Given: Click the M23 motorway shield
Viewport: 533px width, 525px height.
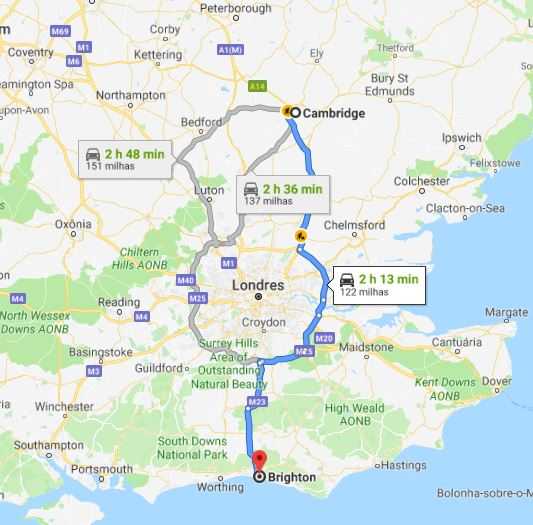Looking at the screenshot, I should 257,402.
